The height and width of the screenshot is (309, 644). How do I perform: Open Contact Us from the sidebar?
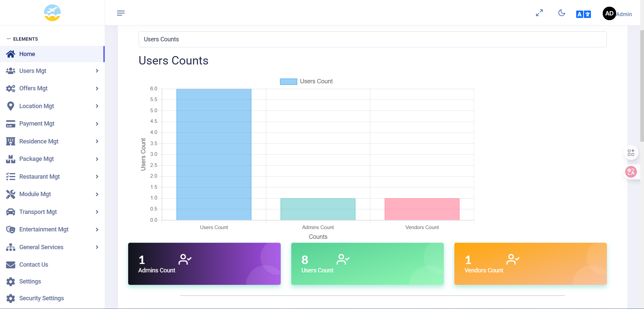[34, 265]
